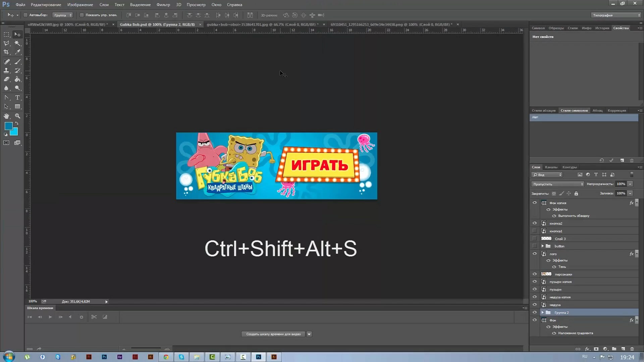Open the Заливка slider dropdown arrow
This screenshot has width=644, height=362.
630,193
